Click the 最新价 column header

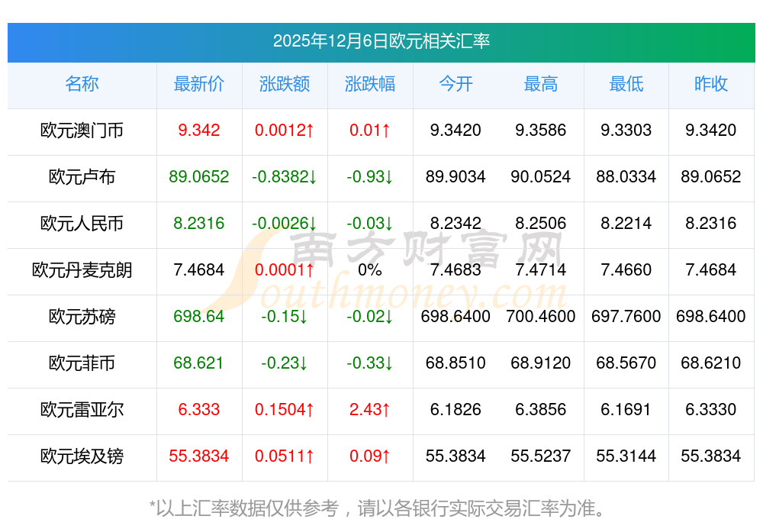tap(199, 84)
